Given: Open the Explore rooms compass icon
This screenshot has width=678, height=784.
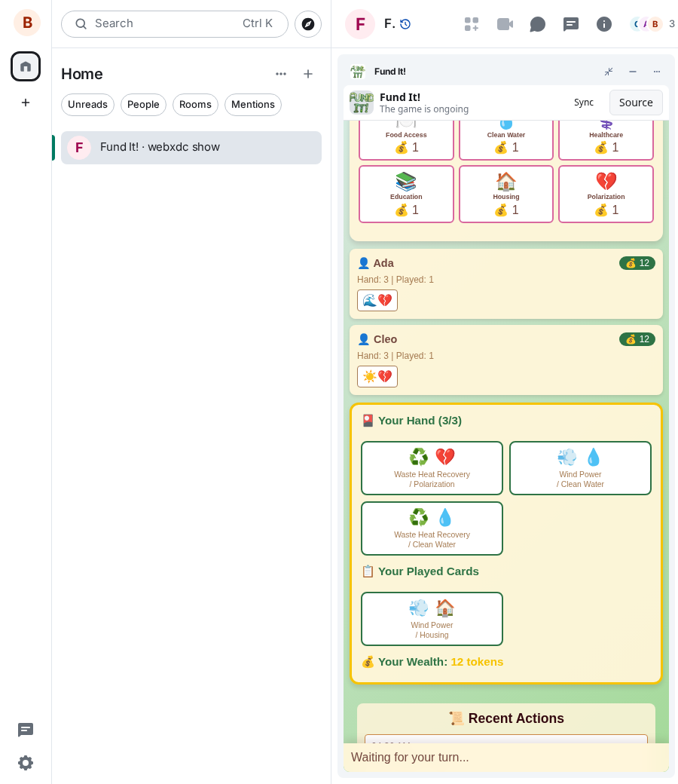Looking at the screenshot, I should [308, 24].
